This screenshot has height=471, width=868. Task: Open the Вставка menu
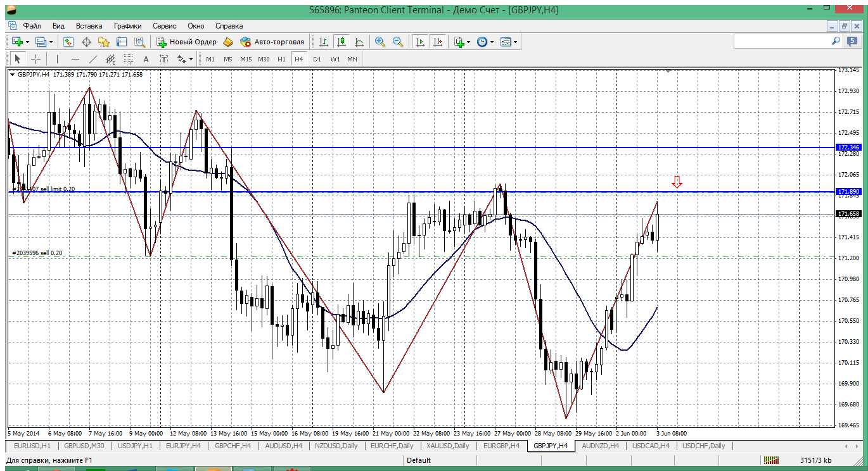coord(89,26)
